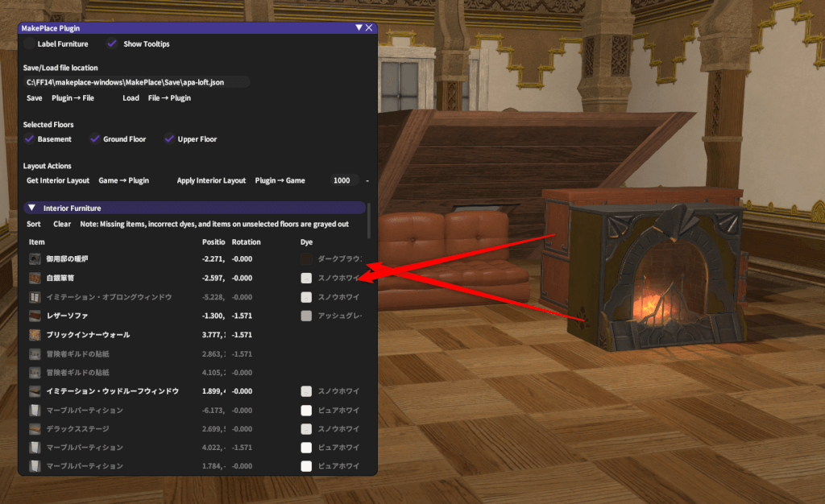
Task: Click icon of マーブルパーティション at position 4.022
Action: (x=35, y=448)
